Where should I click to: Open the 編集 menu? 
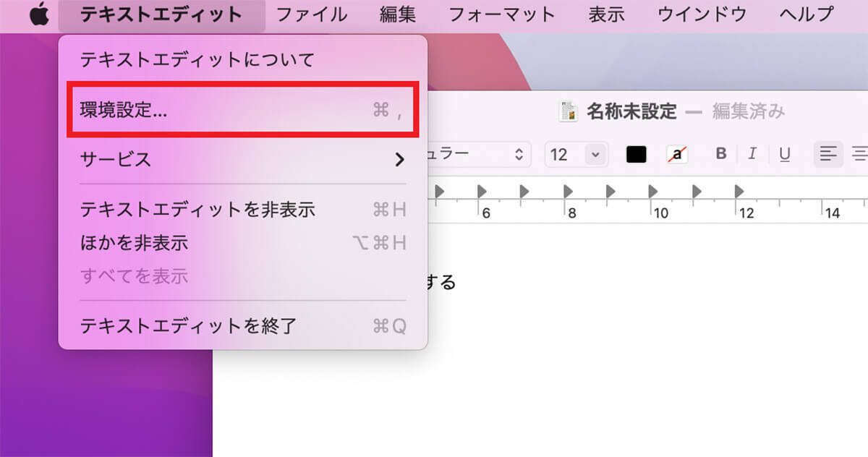coord(398,14)
